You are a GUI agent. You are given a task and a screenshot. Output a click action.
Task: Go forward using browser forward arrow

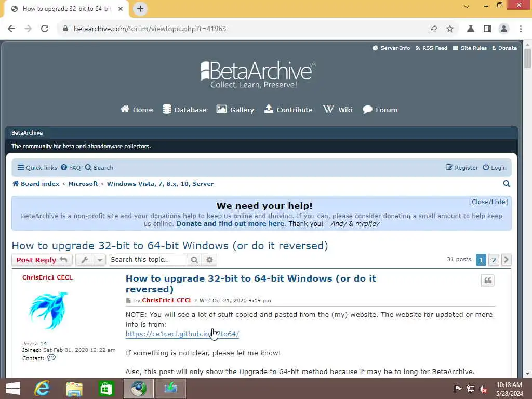point(28,29)
